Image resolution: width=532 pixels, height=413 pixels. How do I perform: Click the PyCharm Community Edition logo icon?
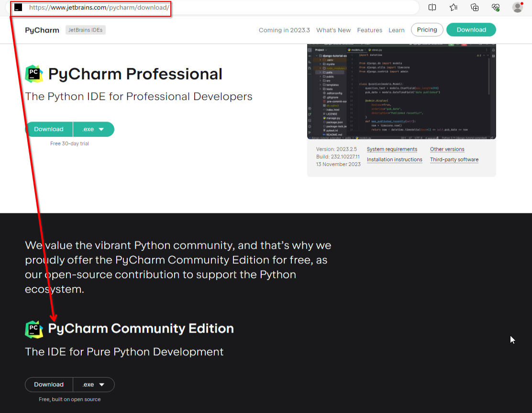pyautogui.click(x=33, y=329)
